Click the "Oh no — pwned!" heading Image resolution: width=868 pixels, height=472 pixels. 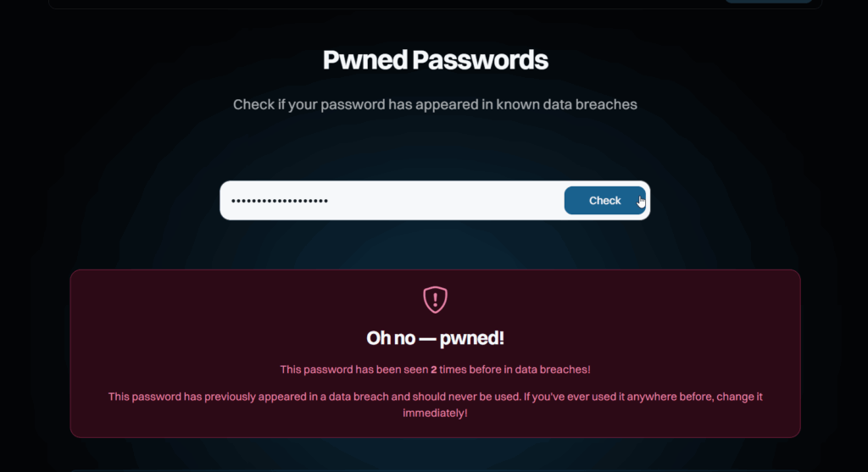tap(435, 338)
